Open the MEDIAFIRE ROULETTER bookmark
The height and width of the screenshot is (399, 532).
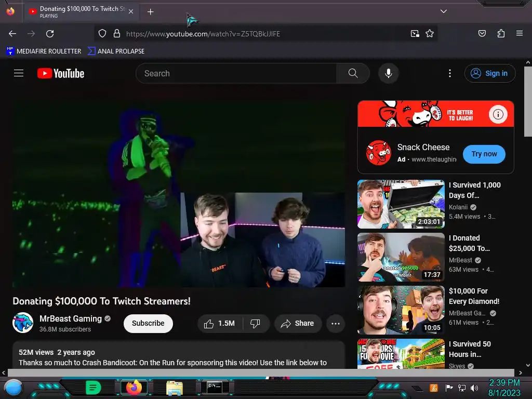click(44, 51)
